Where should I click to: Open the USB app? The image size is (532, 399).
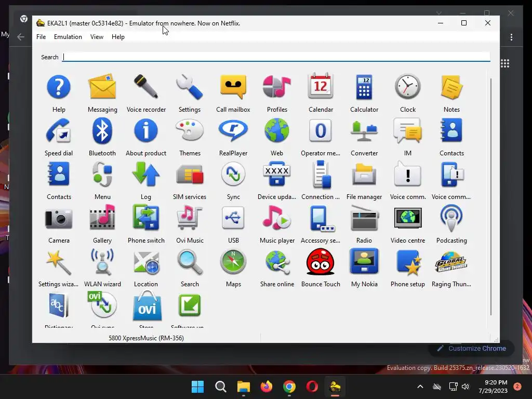pos(233,218)
